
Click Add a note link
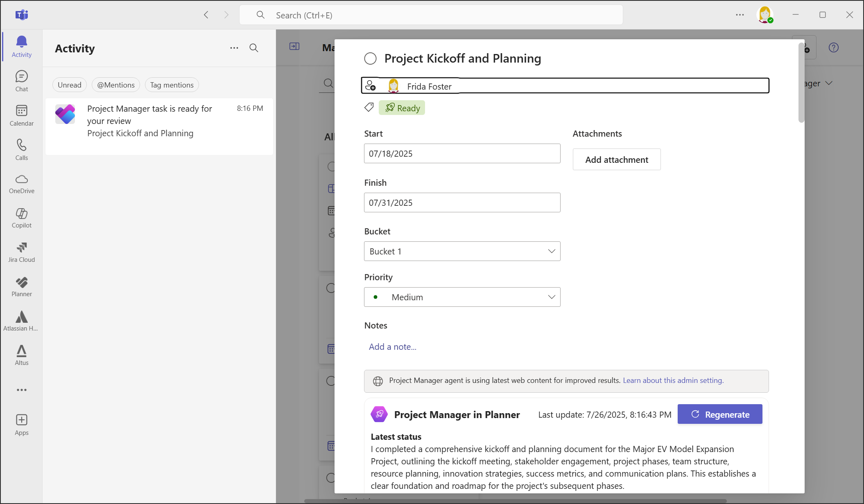tap(393, 347)
